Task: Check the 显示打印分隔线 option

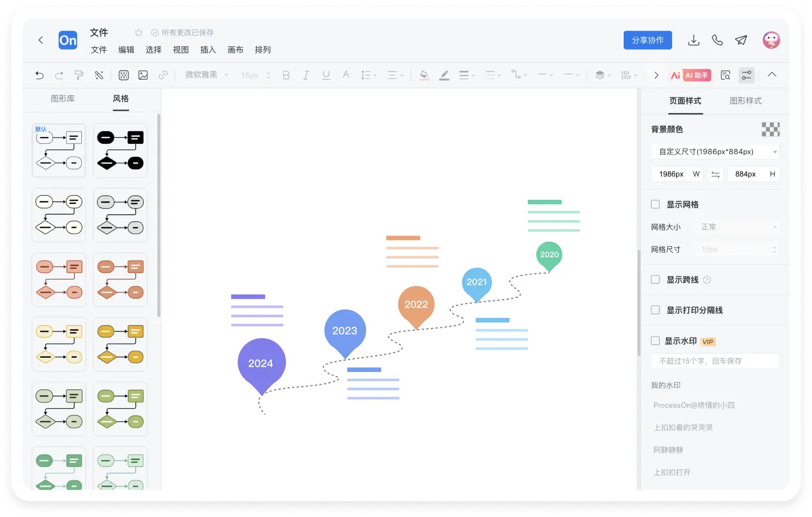Action: [x=655, y=310]
